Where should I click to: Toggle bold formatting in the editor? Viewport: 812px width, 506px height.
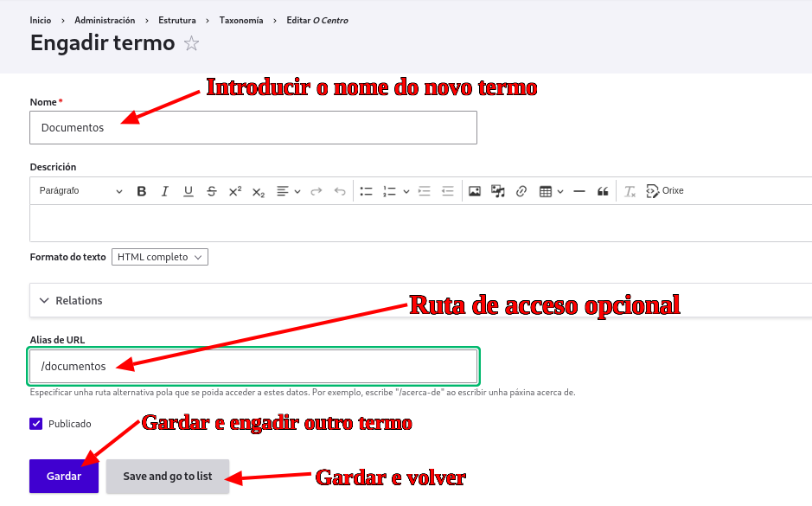click(142, 191)
